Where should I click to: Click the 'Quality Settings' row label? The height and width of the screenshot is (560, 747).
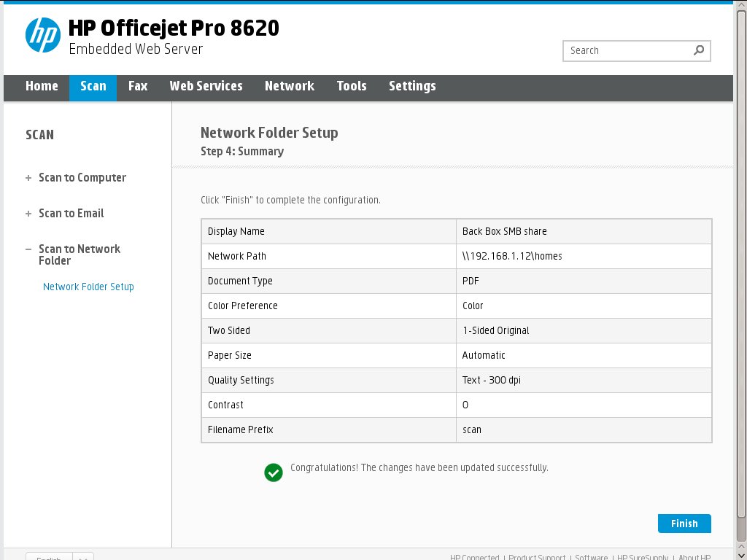coord(241,380)
